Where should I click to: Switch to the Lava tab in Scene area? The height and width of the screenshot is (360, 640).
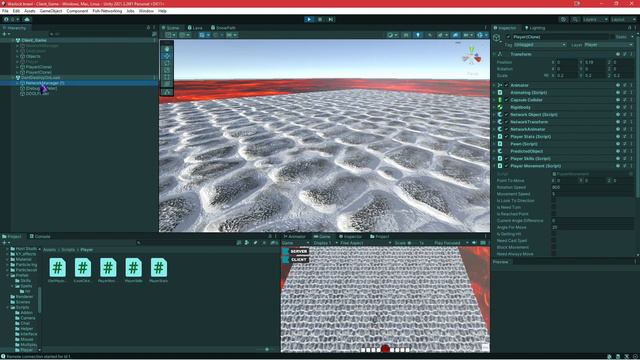tap(195, 28)
